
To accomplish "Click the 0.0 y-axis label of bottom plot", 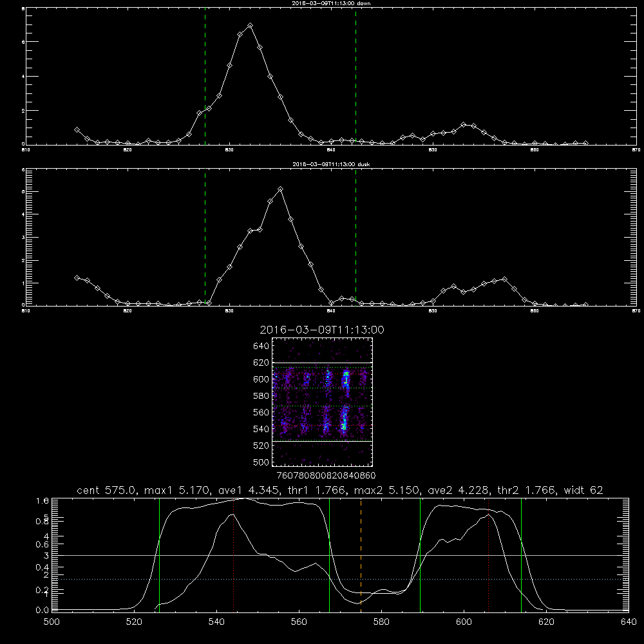I will pos(43,610).
